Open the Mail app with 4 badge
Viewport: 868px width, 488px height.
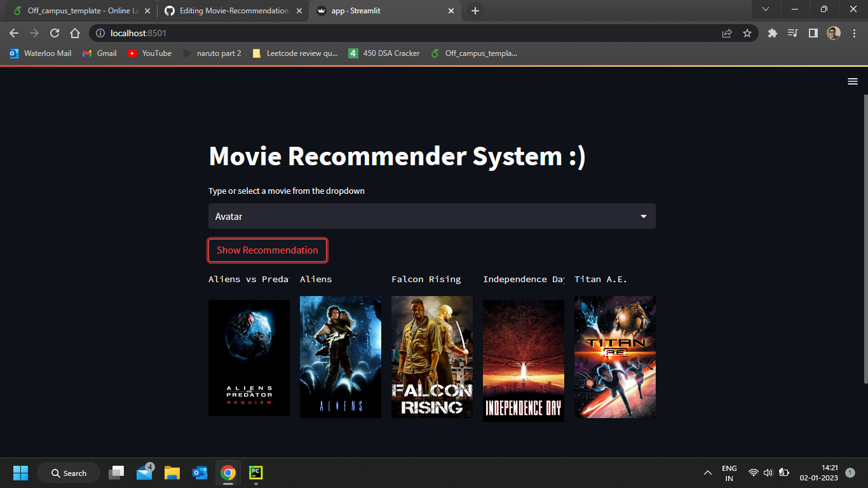point(145,473)
